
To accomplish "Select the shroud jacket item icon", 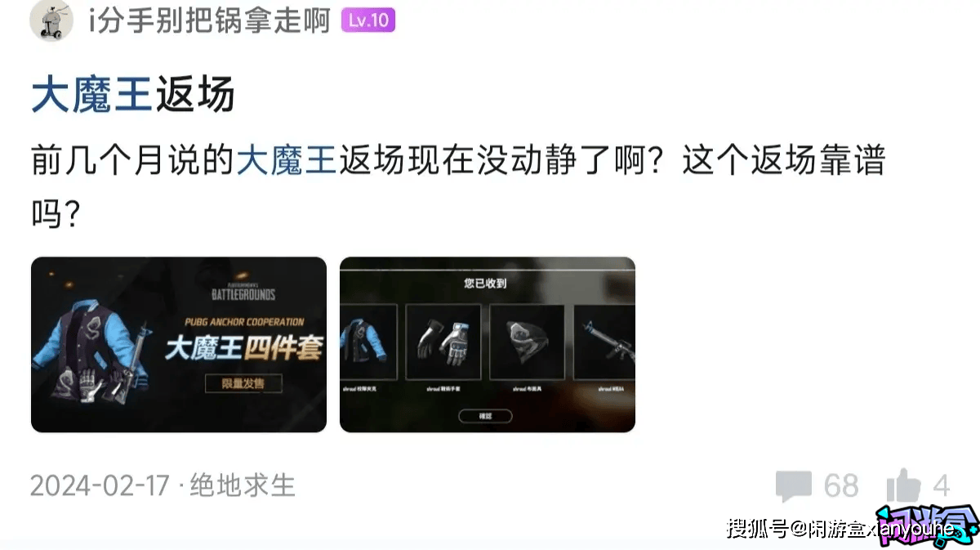I will click(368, 342).
